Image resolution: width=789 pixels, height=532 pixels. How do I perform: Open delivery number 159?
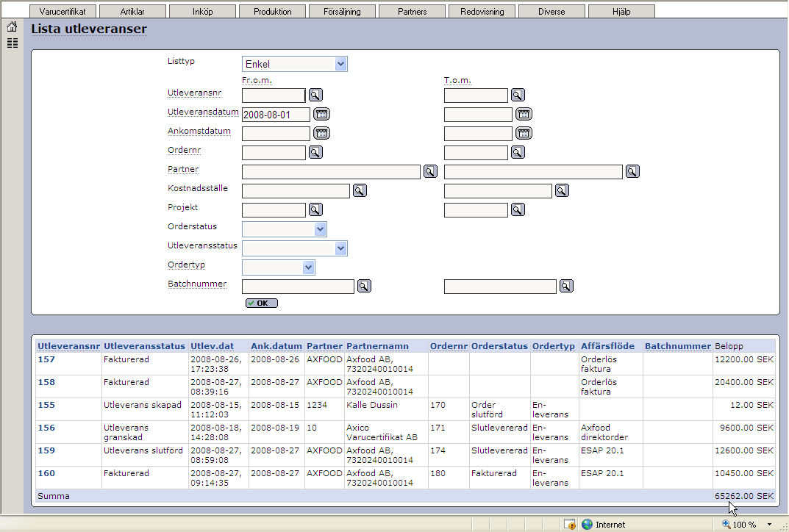click(x=46, y=450)
